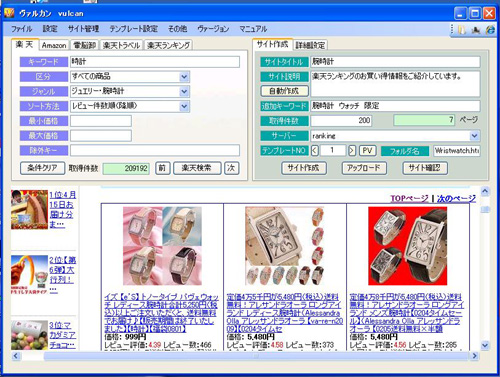Expand the 区分 dropdown
This screenshot has width=500, height=377.
(x=184, y=77)
